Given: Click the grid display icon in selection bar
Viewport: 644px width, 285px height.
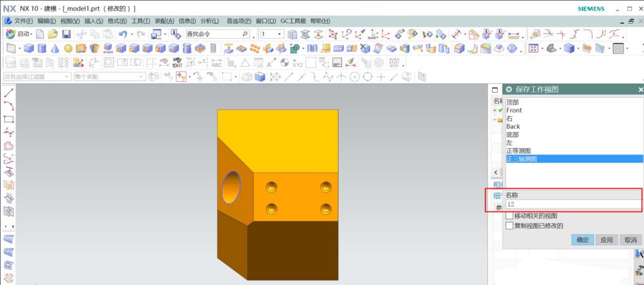Looking at the screenshot, I should point(422,77).
